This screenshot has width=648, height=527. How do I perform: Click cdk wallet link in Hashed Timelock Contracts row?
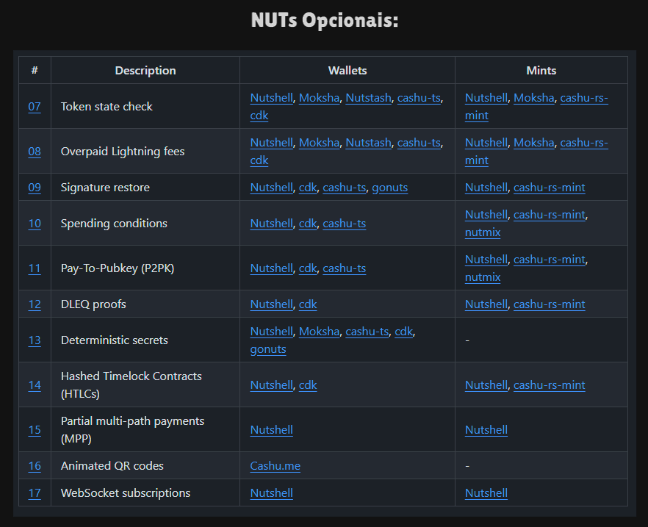click(x=308, y=385)
